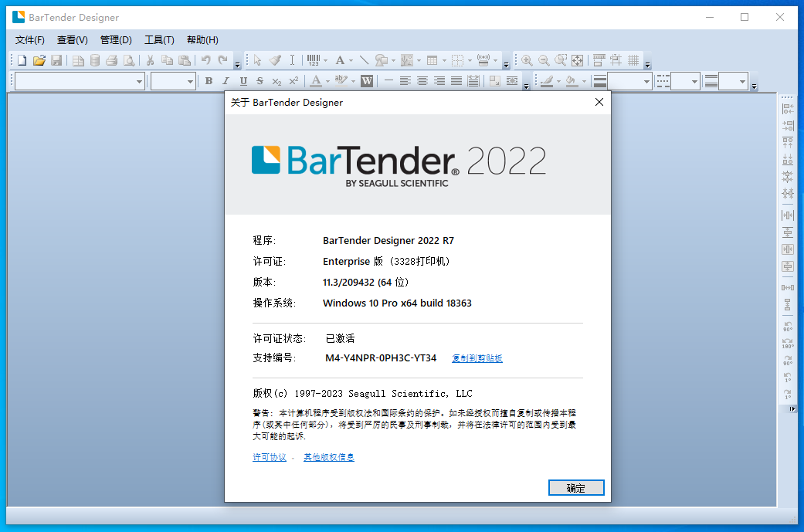
Task: Click the create new document icon
Action: tap(22, 60)
